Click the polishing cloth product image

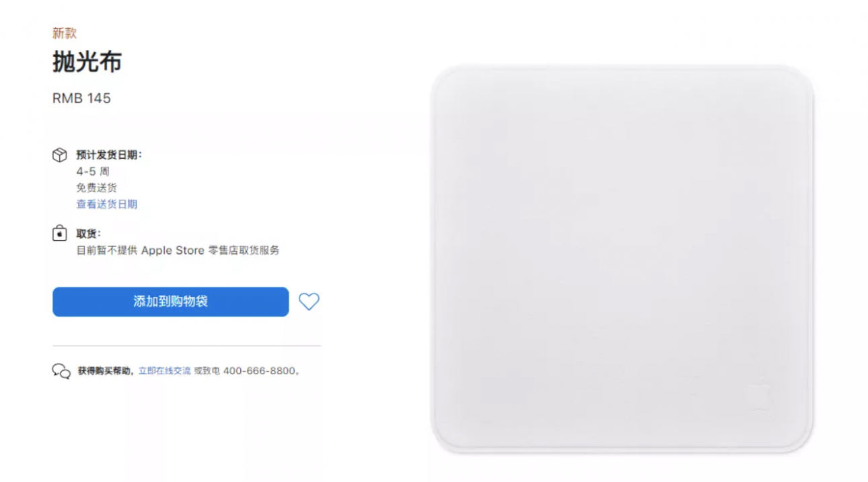tap(622, 259)
